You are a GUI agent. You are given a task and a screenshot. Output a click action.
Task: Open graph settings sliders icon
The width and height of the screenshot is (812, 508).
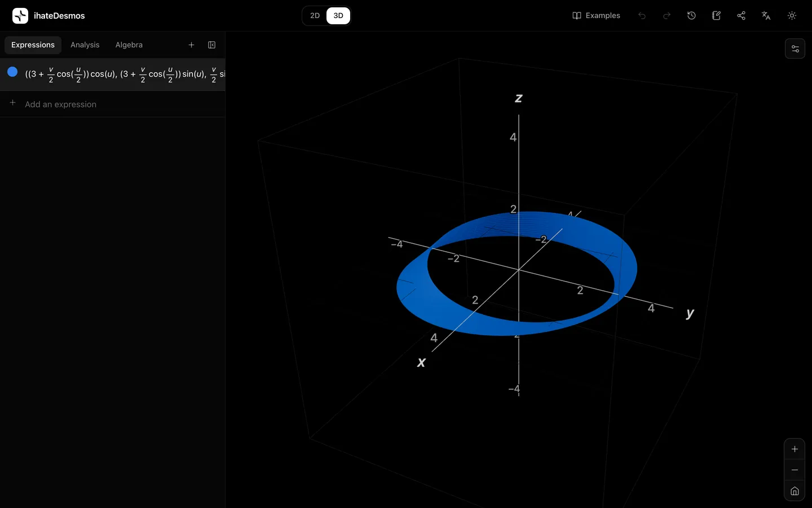(795, 49)
